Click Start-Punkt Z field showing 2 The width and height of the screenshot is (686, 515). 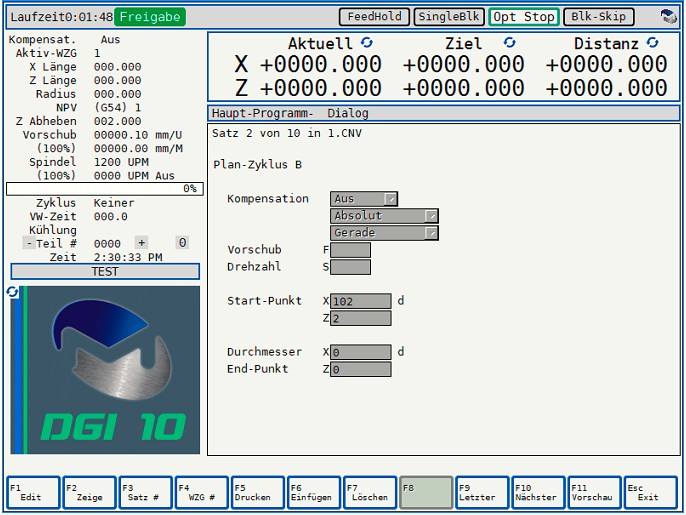click(x=360, y=318)
